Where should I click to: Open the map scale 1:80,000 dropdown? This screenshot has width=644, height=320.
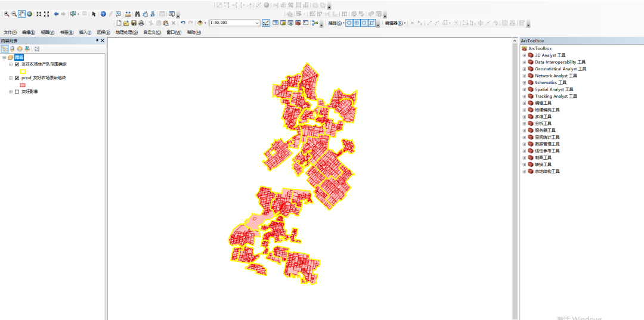click(257, 23)
